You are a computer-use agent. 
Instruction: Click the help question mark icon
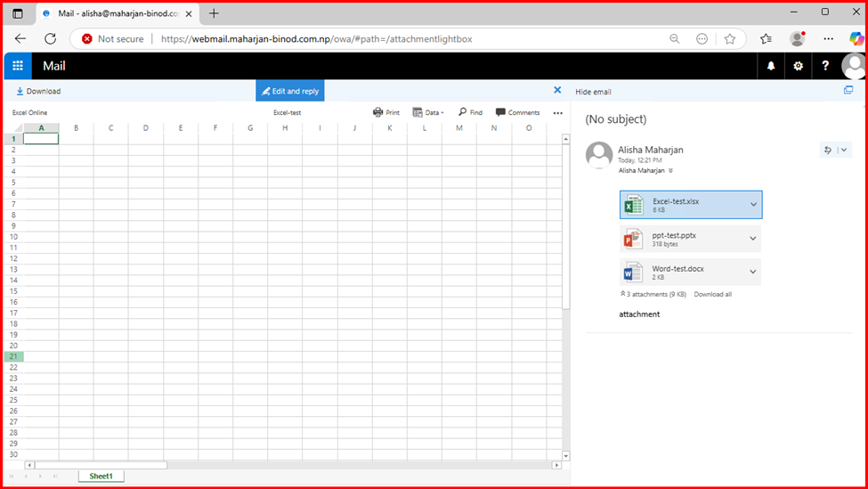[x=825, y=66]
